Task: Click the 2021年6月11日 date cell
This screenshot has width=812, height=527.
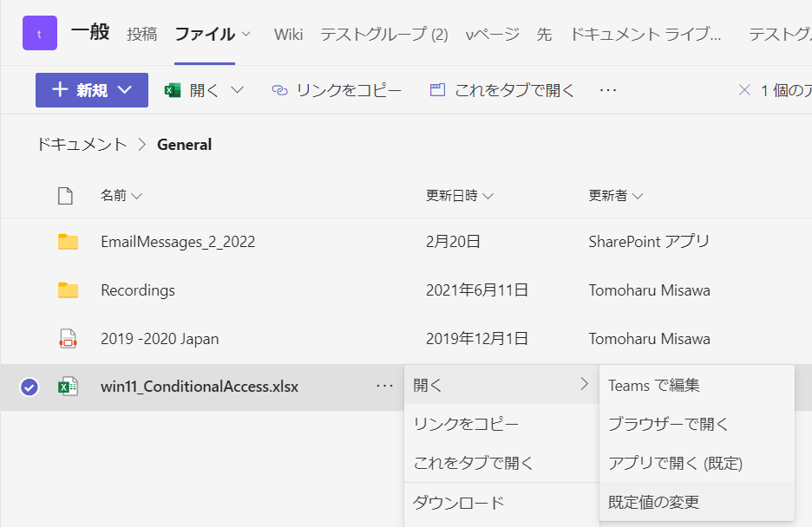Action: (x=477, y=290)
